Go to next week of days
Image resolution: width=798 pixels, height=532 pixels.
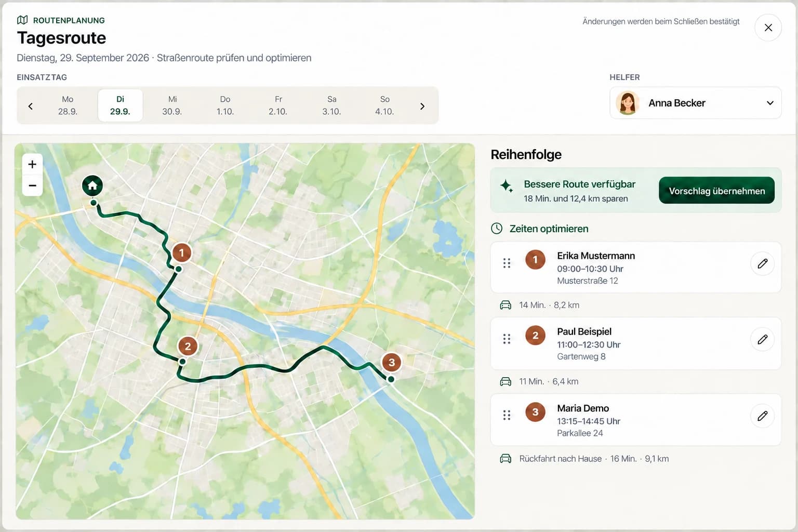tap(422, 106)
